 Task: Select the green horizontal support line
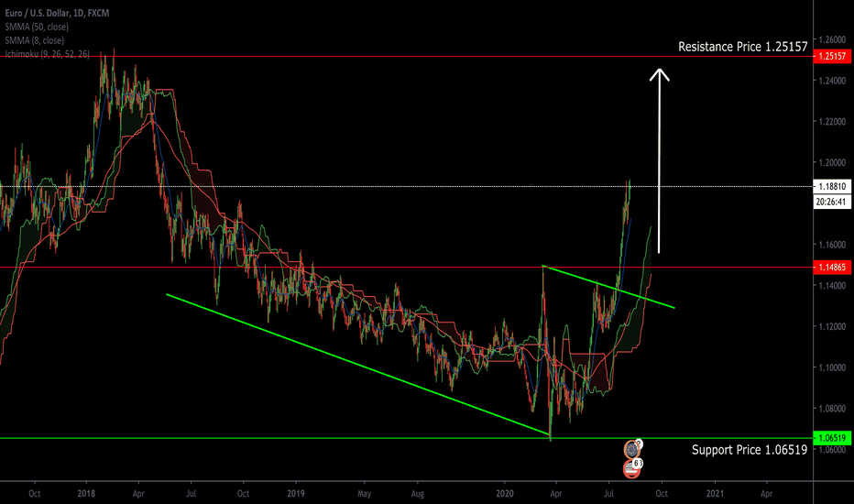tap(406, 438)
